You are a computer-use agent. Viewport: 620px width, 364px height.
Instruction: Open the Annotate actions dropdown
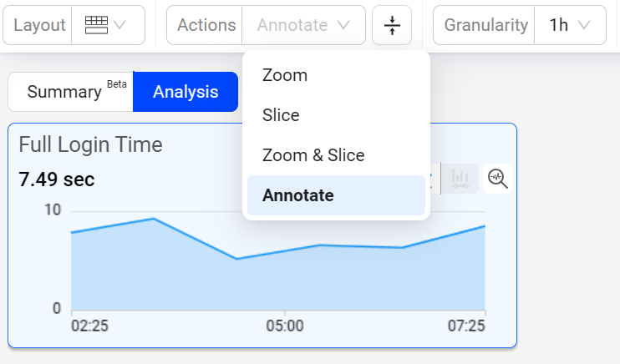click(303, 25)
